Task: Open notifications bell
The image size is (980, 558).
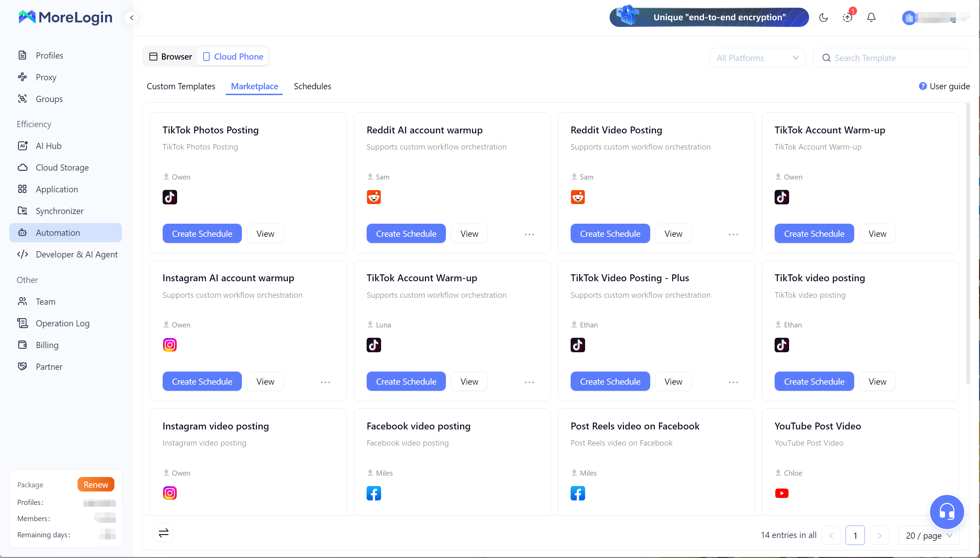Action: tap(871, 17)
